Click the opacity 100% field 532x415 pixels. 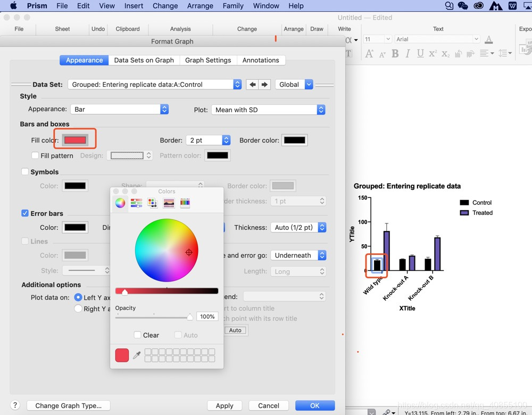pos(207,317)
